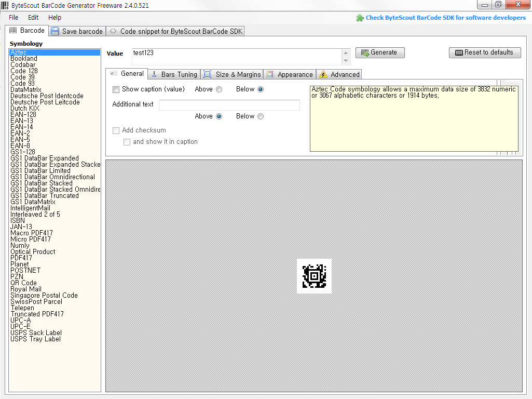Click the Appearance color grid icon
The image size is (532, 399).
pos(270,74)
